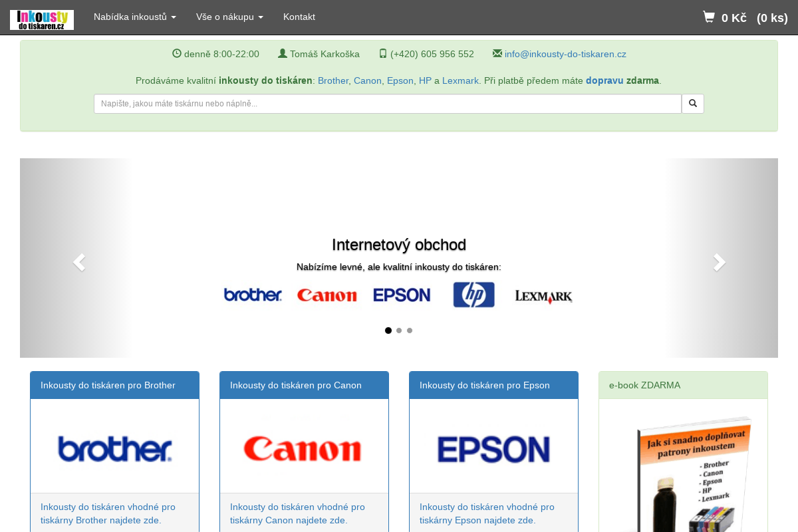Screen dimensions: 798x532
Task: Click the Brother logo in the carousel
Action: click(253, 295)
